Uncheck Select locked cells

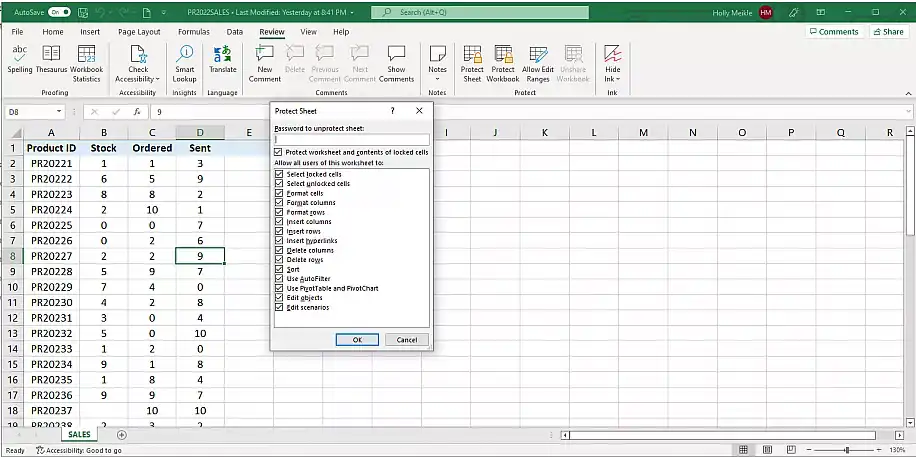[x=279, y=174]
